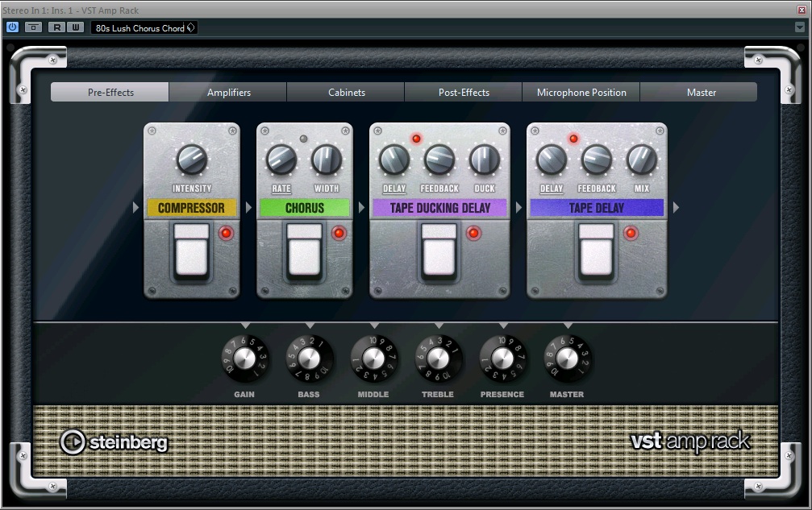Click the Chorus Width knob

(x=327, y=160)
